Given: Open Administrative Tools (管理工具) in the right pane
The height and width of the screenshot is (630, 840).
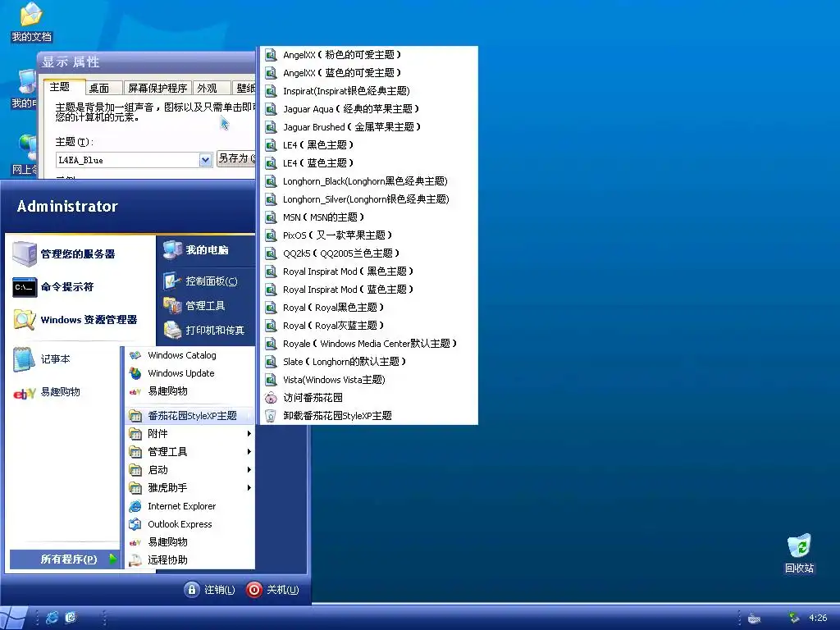Looking at the screenshot, I should point(206,305).
